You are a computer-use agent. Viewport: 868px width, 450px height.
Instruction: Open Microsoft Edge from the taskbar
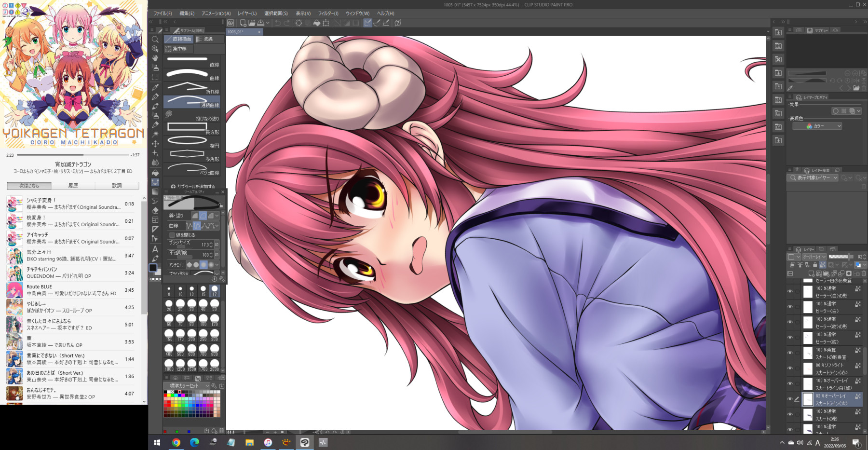click(194, 442)
